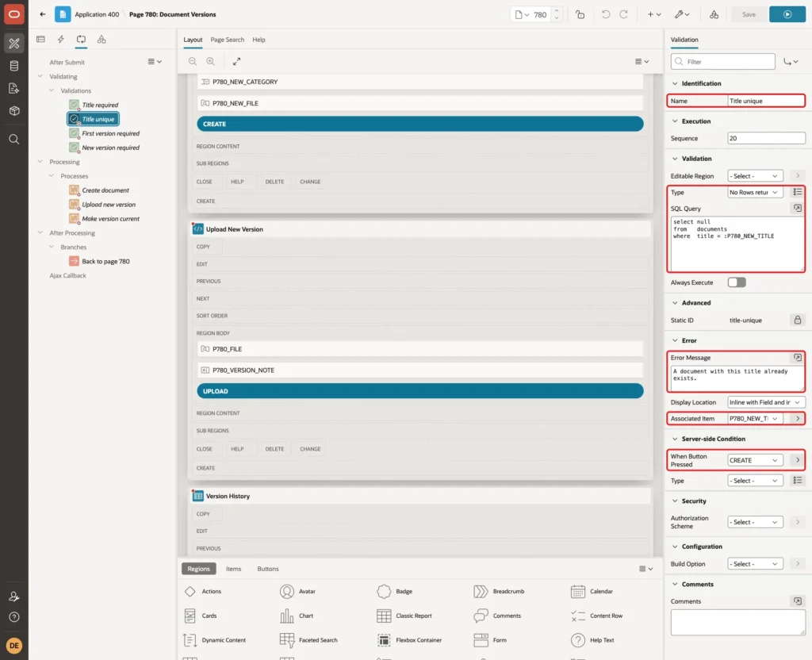812x660 pixels.
Task: Click the Static ID lock icon
Action: (x=798, y=320)
